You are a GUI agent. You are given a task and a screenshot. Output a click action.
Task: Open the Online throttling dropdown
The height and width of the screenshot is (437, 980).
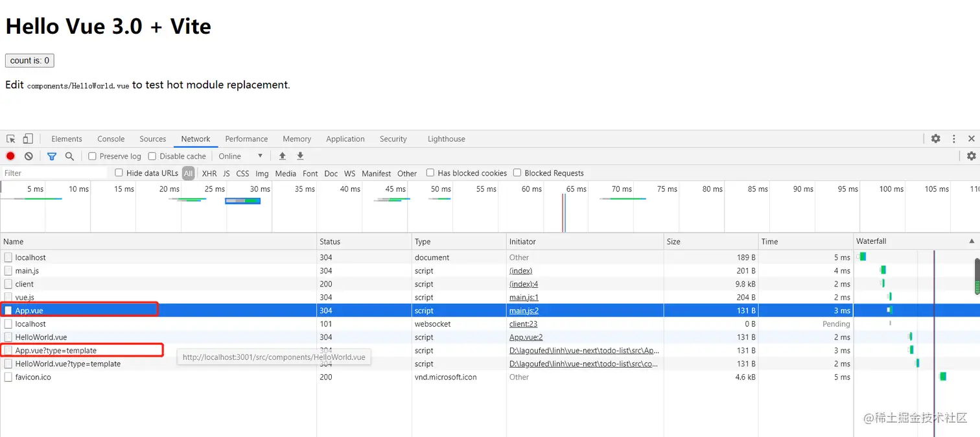(240, 156)
